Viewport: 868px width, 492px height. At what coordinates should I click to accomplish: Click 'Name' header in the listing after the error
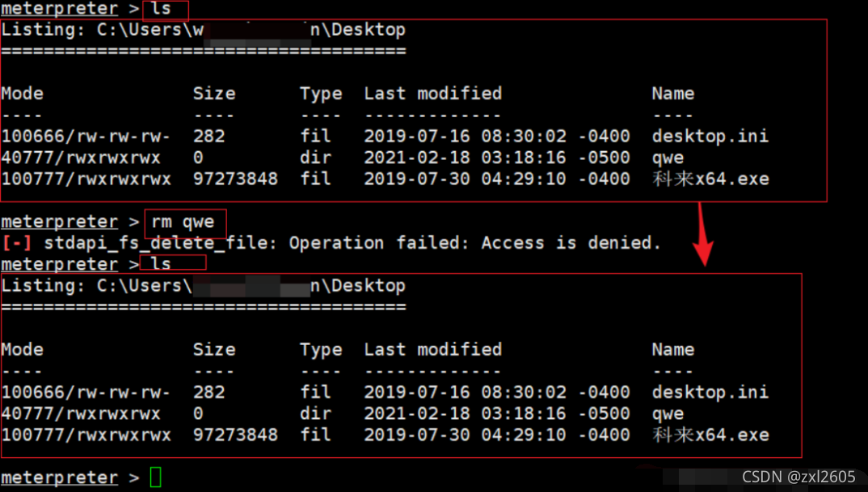[673, 350]
